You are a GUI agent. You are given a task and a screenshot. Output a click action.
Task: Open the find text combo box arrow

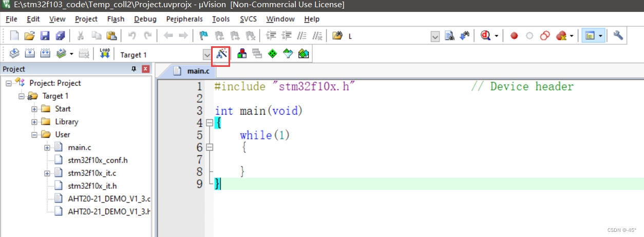[435, 37]
